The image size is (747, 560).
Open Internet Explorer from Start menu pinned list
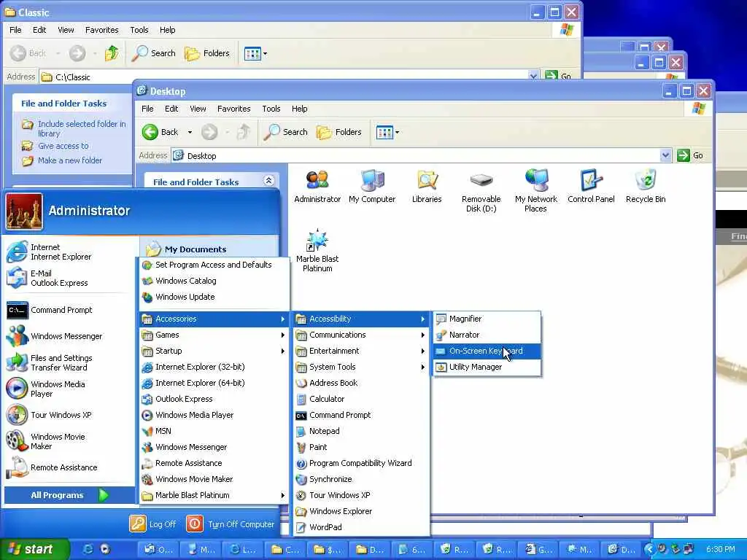[x=69, y=252]
